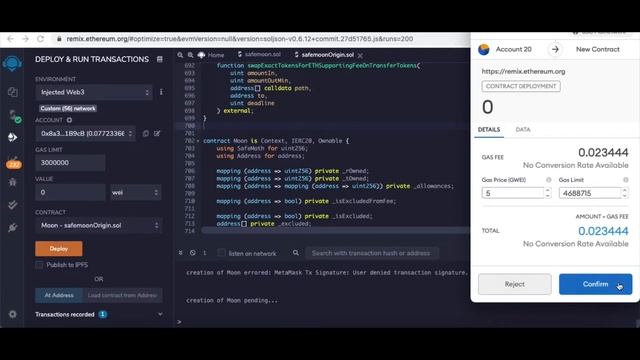Open the Remix home logo icon
The height and width of the screenshot is (360, 640).
12,64
